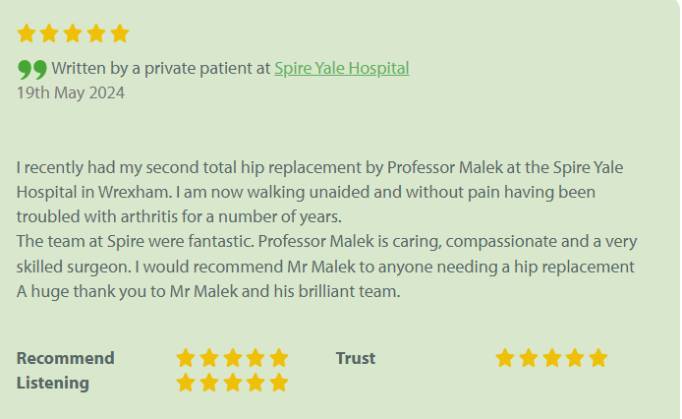Click first star in Trust rating
Screen dimensions: 682x419
pyautogui.click(x=505, y=358)
